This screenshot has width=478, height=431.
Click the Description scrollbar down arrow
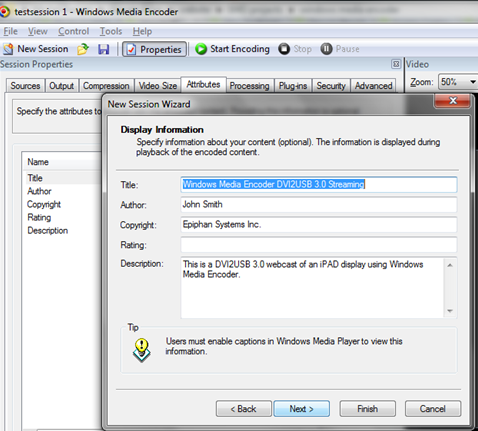click(x=450, y=311)
